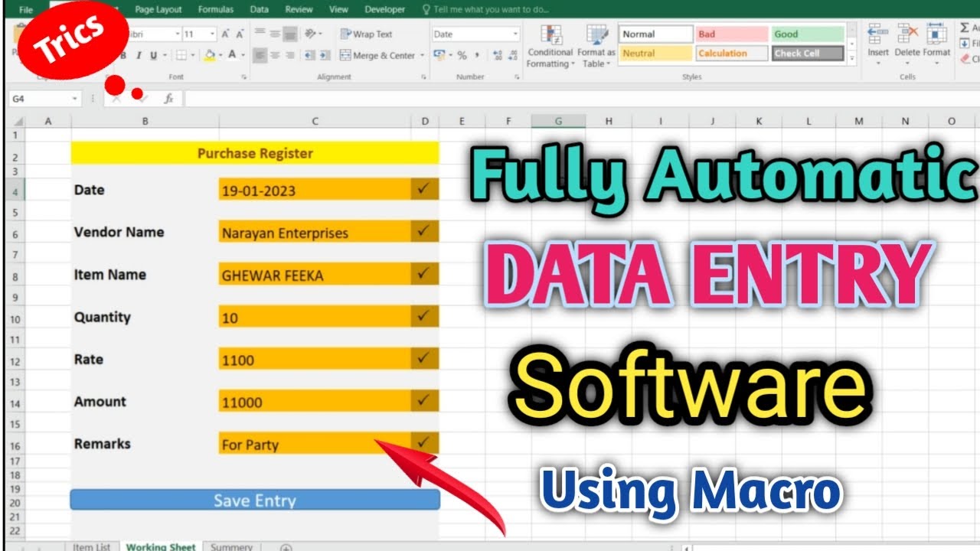Apply the Font Color letter A
980x551 pixels.
[232, 55]
